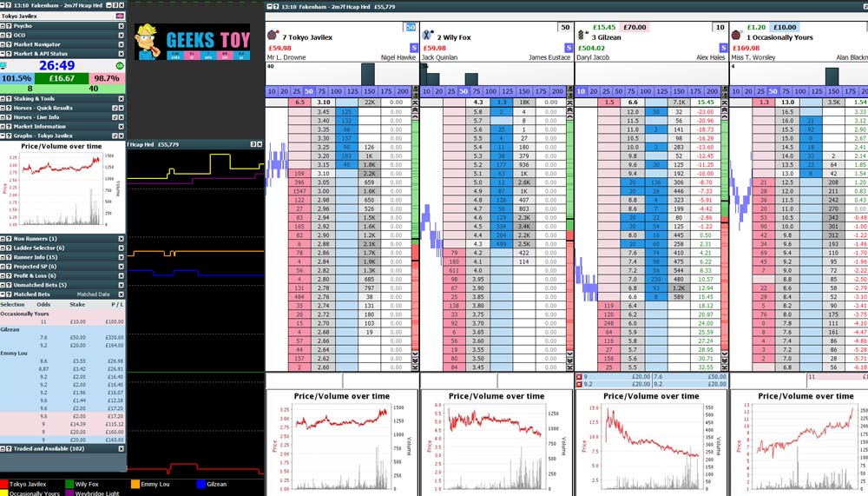This screenshot has width=868, height=496.
Task: Expand the Ladder Selector (6) panel
Action: click(x=3, y=248)
